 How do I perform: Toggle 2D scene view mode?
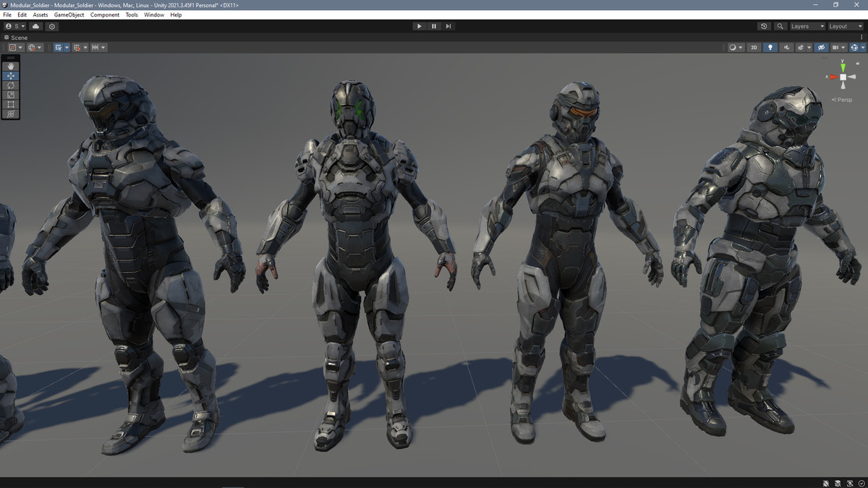[x=753, y=47]
